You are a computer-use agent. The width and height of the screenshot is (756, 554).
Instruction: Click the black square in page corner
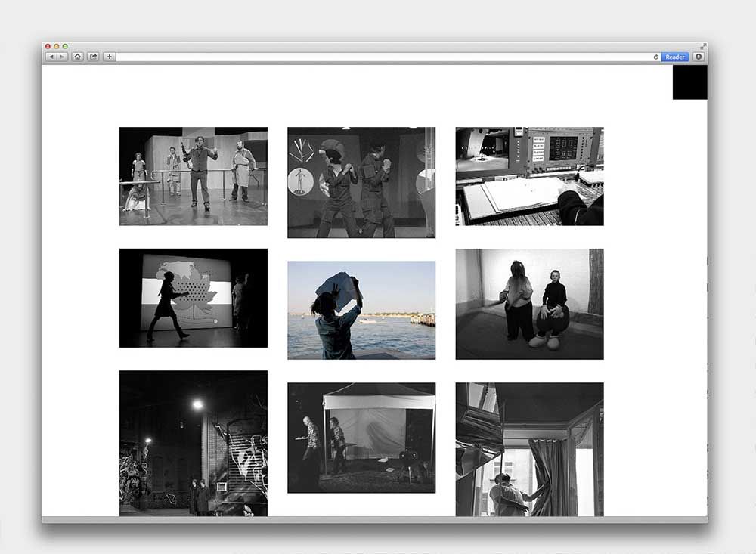click(x=689, y=82)
